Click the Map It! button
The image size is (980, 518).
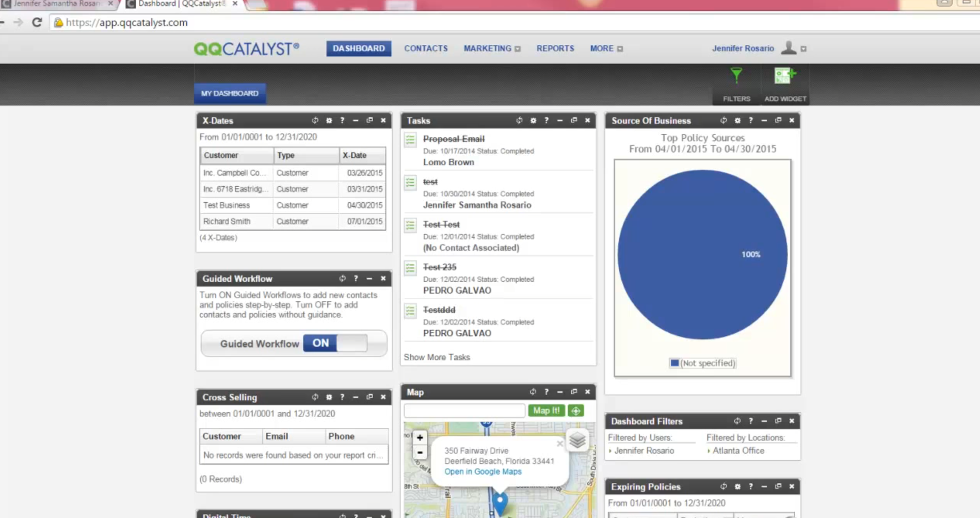546,411
